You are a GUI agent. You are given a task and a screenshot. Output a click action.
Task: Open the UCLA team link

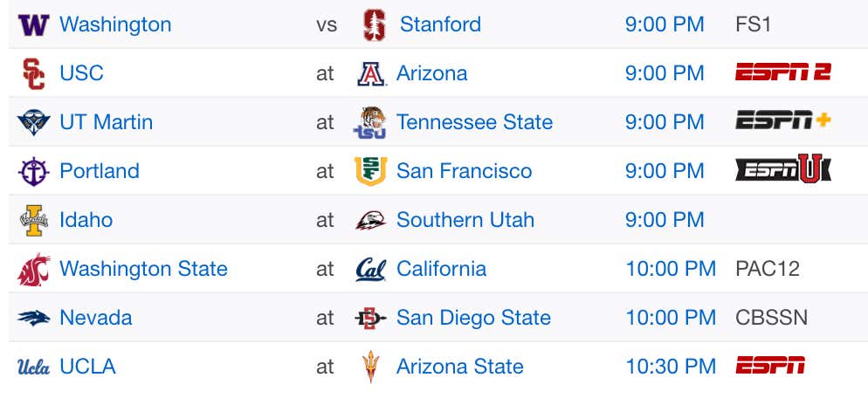87,367
